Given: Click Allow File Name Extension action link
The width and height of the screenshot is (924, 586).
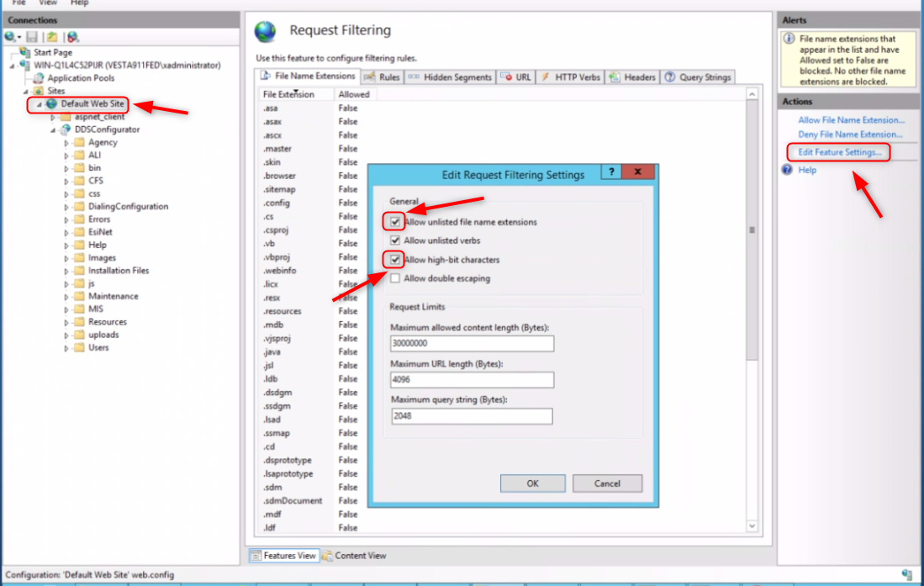Looking at the screenshot, I should tap(851, 119).
